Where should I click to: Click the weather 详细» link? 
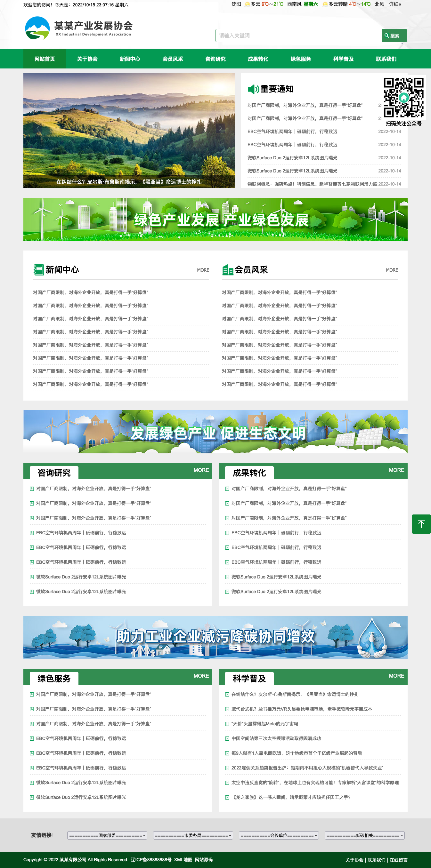click(395, 4)
